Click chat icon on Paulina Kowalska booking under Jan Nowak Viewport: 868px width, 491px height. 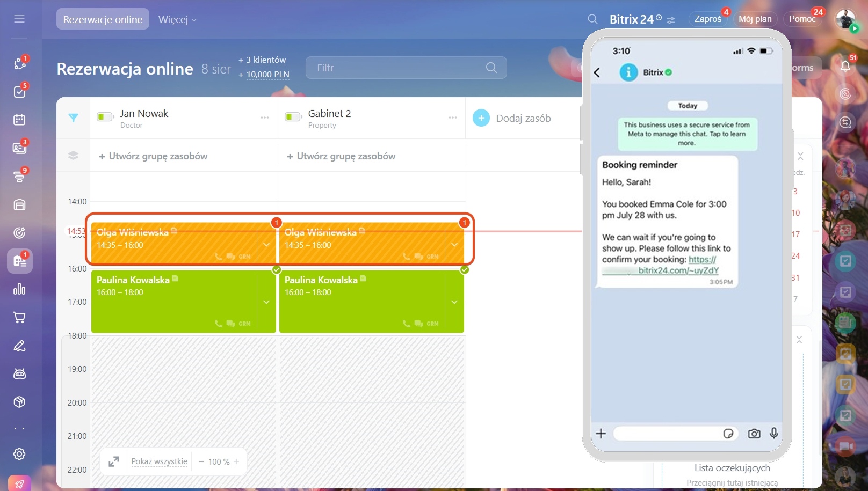point(230,324)
